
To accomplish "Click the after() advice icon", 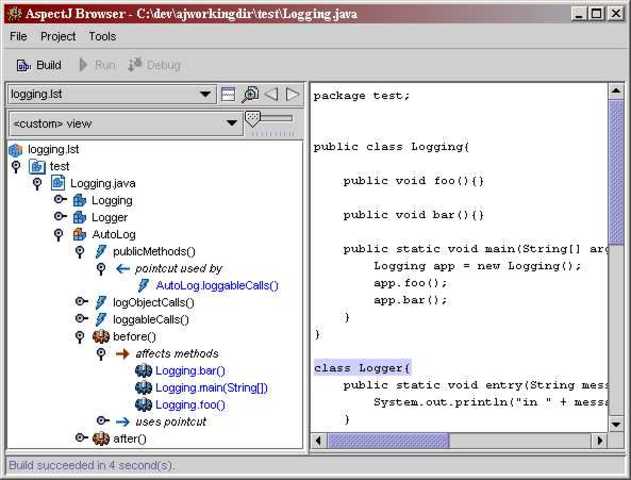I will pos(101,439).
